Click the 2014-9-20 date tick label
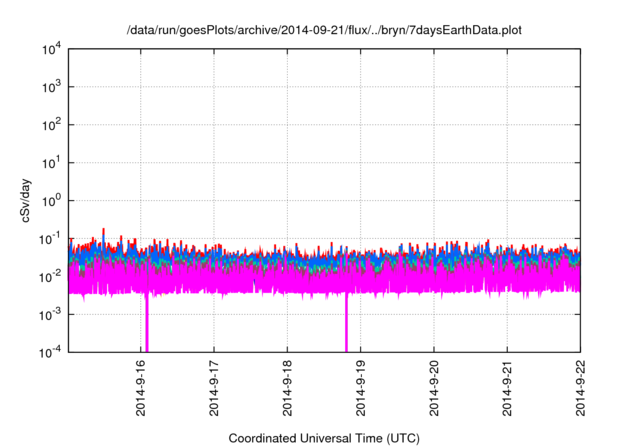The image size is (640, 448). point(434,388)
